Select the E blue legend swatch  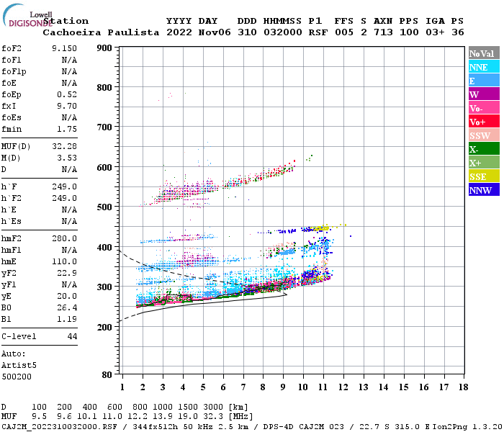coord(484,81)
